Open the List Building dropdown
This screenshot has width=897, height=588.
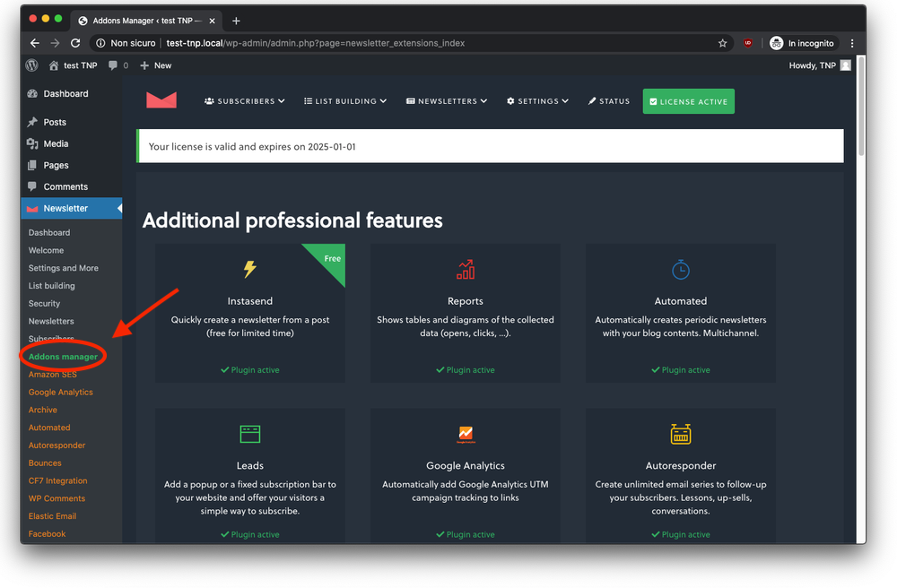pyautogui.click(x=345, y=101)
